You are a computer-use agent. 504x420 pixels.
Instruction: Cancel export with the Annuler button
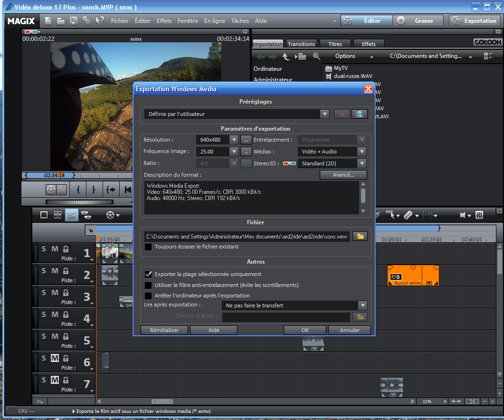coord(350,330)
